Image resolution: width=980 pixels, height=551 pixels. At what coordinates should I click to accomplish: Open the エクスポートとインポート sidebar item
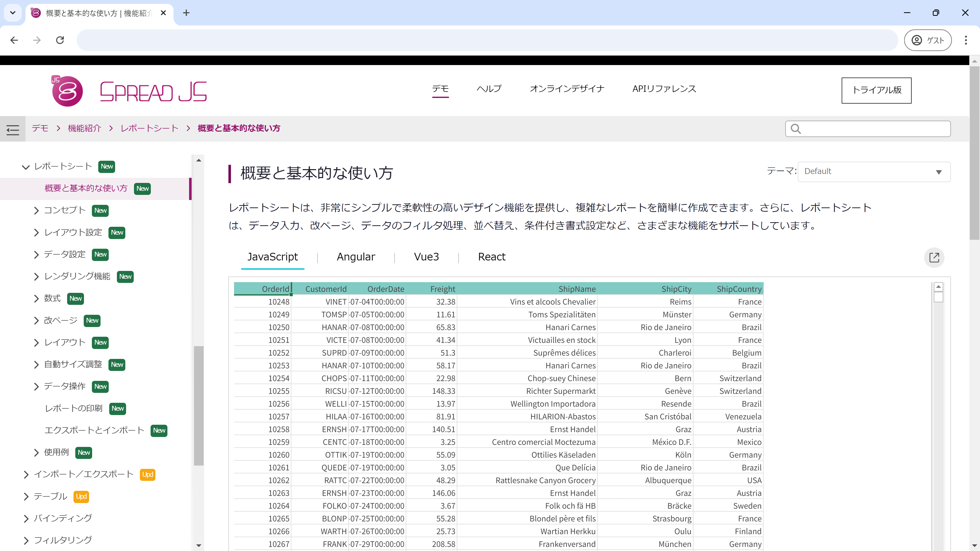pos(94,430)
